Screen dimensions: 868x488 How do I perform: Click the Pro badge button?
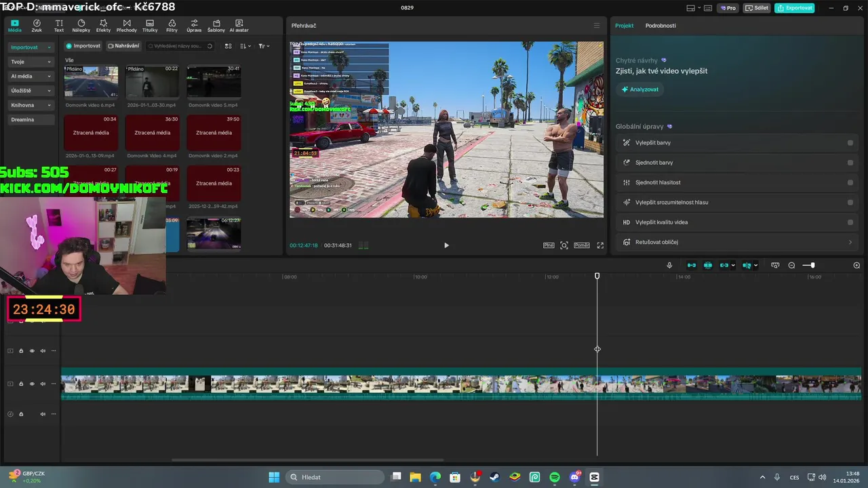[x=728, y=8]
